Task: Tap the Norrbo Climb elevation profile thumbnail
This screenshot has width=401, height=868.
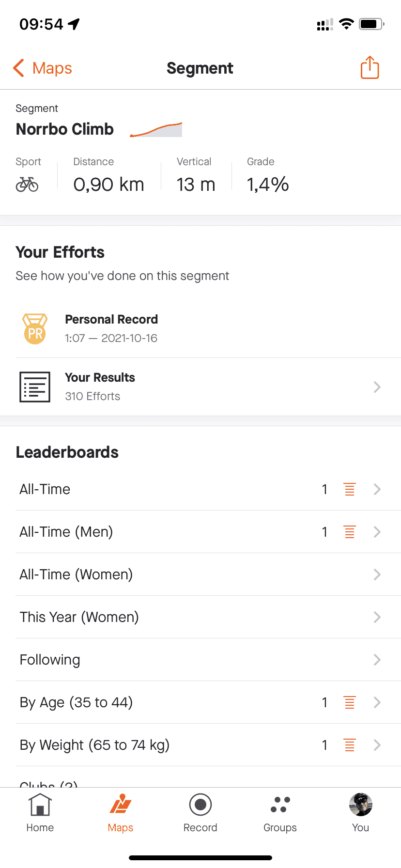Action: pos(156,130)
